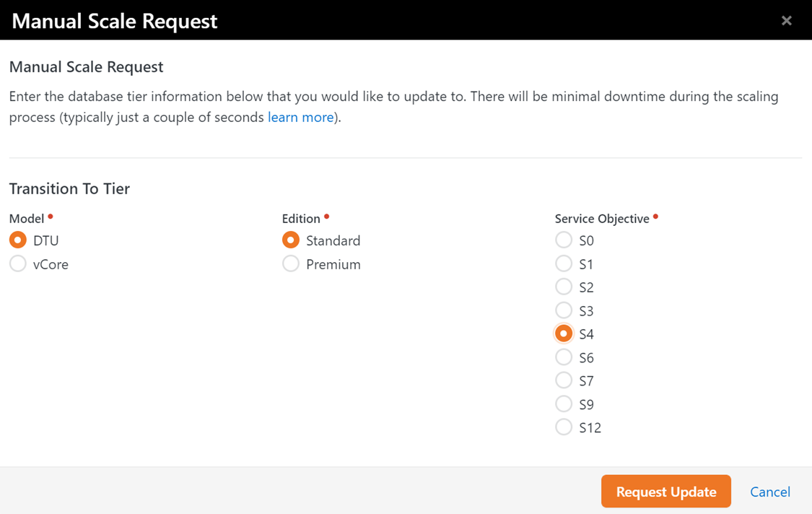This screenshot has height=514, width=812.
Task: Click the Premium label text
Action: [x=333, y=264]
